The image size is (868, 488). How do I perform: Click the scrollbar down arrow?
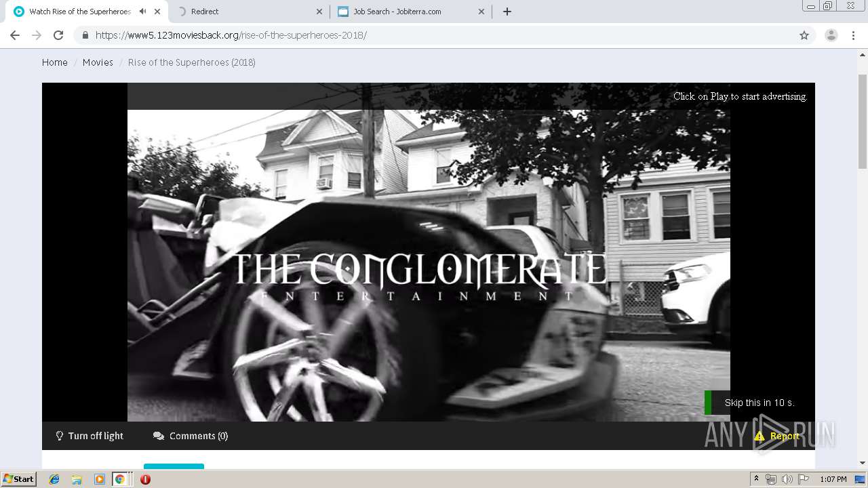[x=863, y=463]
